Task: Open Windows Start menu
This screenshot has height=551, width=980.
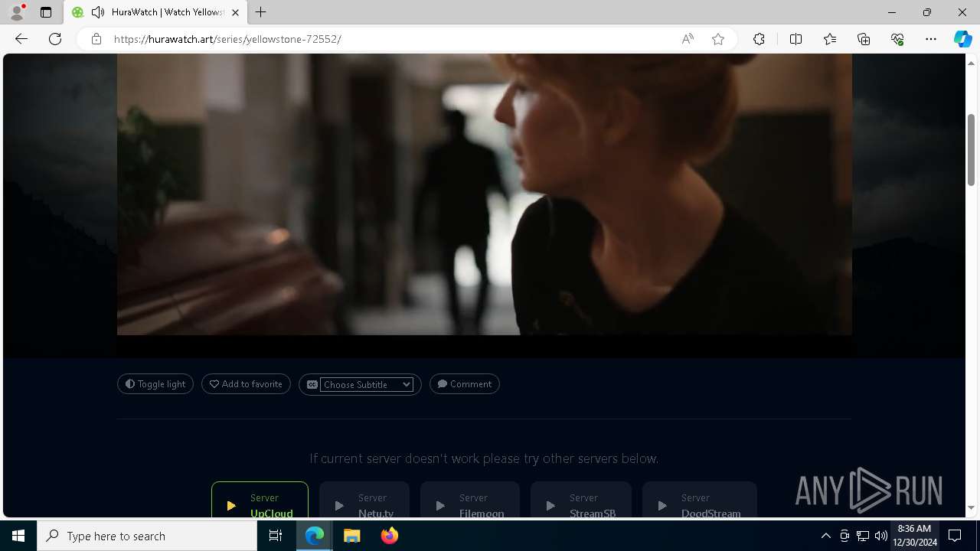Action: pyautogui.click(x=18, y=536)
